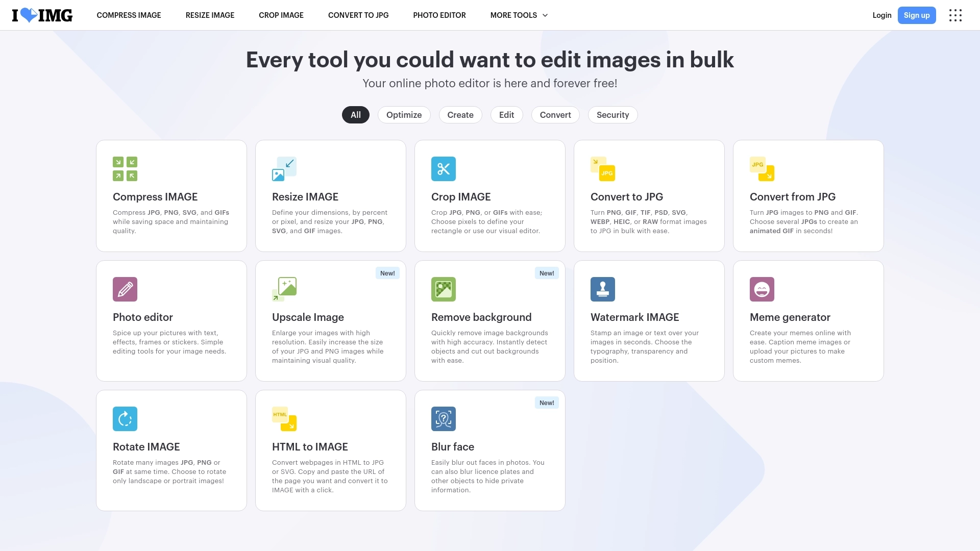
Task: Open RESIZE IMAGE in the top menu
Action: pyautogui.click(x=210, y=15)
